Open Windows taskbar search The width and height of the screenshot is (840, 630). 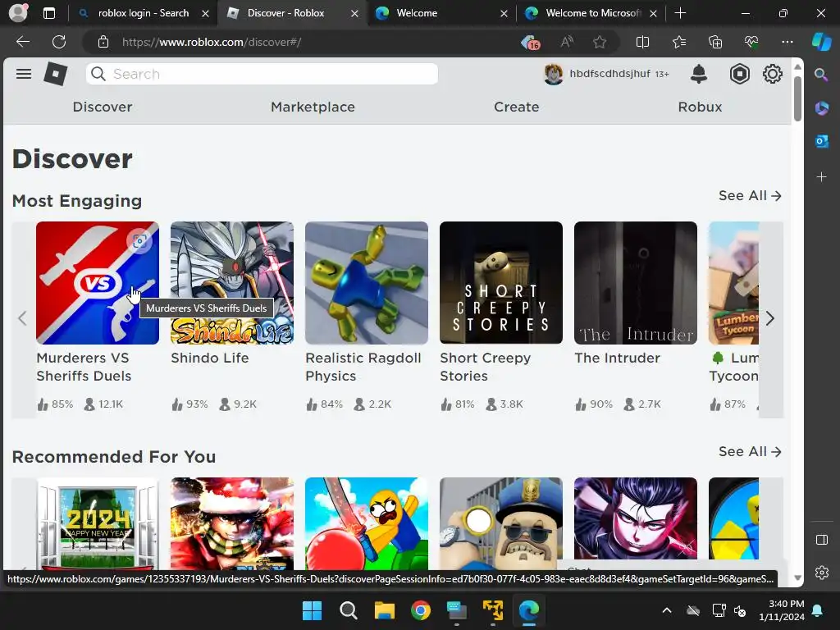pos(348,610)
